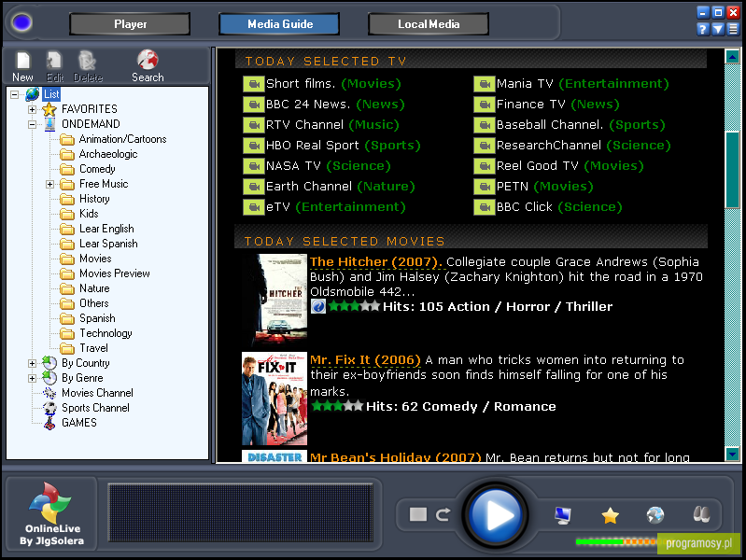Click the headphones/audio icon in player bar
The height and width of the screenshot is (560, 746).
pos(702,514)
